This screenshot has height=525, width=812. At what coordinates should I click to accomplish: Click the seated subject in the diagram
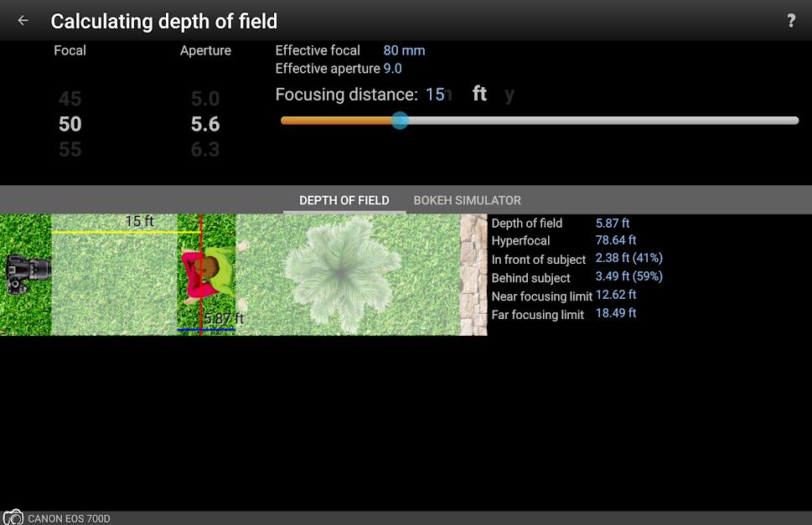pyautogui.click(x=205, y=272)
